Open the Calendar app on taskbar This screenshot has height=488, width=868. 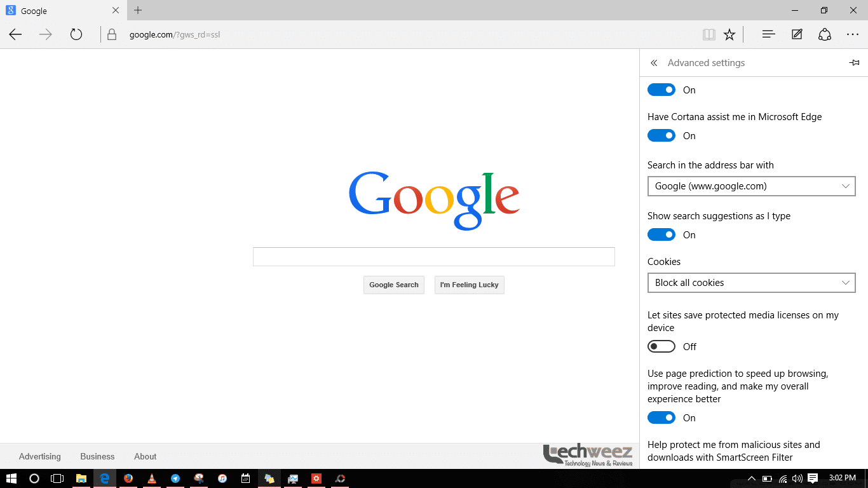click(246, 478)
